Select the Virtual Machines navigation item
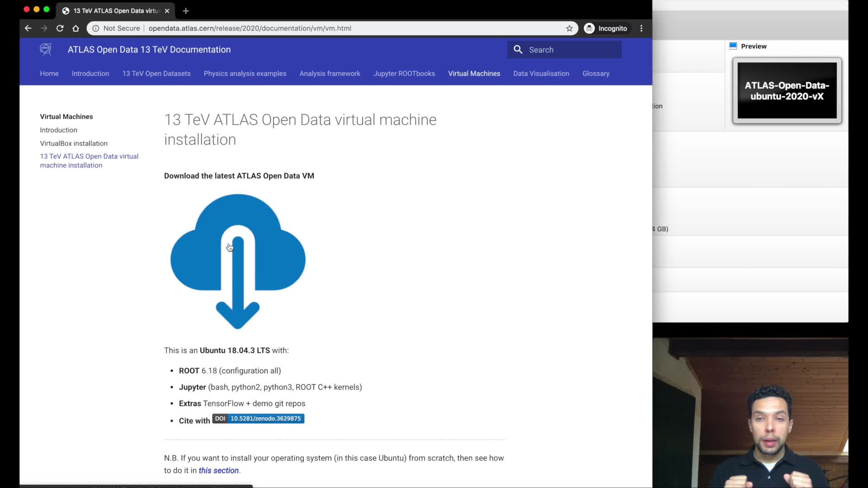Screen dimensions: 868x488 [474, 73]
